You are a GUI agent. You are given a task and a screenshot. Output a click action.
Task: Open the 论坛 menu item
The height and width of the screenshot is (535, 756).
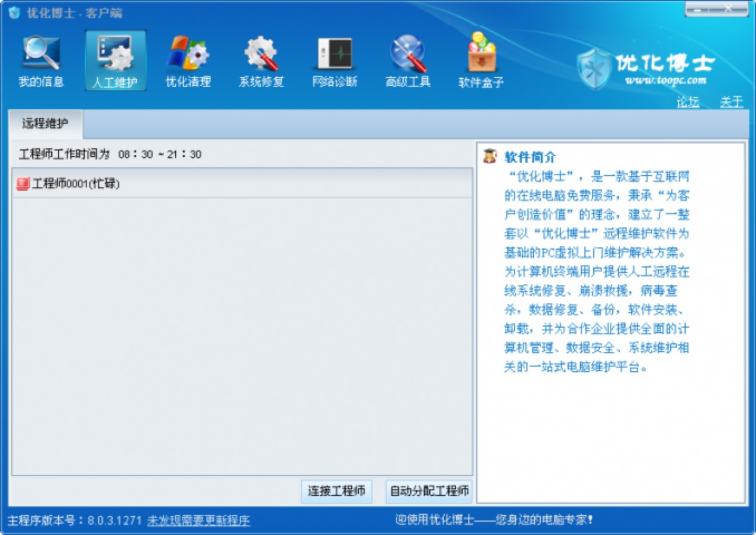click(x=687, y=102)
